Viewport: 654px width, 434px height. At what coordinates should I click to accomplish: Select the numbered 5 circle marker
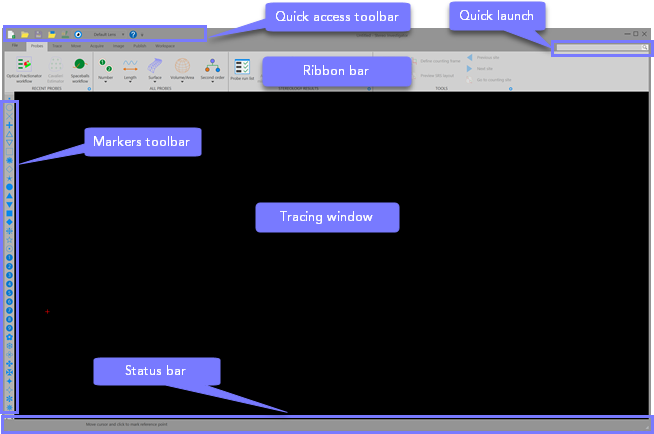pyautogui.click(x=9, y=293)
